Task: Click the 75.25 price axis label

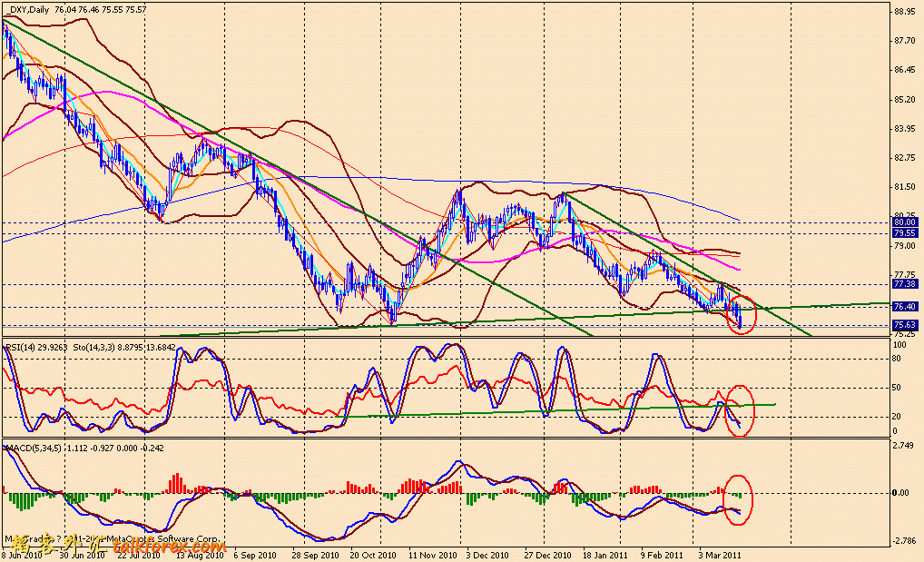Action: point(905,333)
